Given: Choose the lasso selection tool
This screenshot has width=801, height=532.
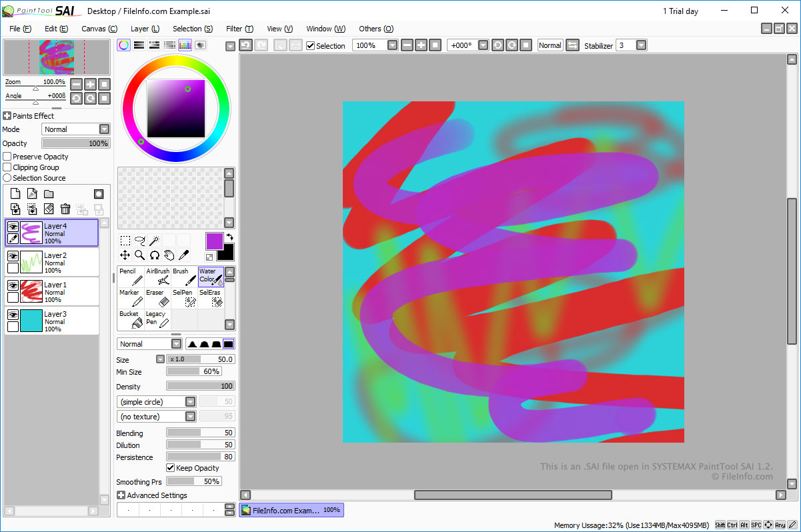Looking at the screenshot, I should tap(139, 241).
